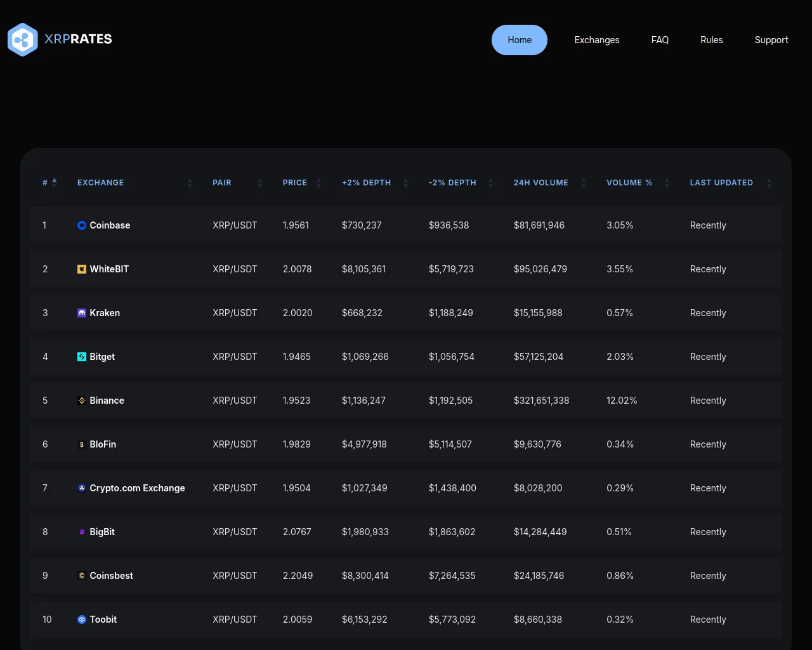Click the Kraken exchange logo icon
This screenshot has width=812, height=650.
[x=82, y=313]
